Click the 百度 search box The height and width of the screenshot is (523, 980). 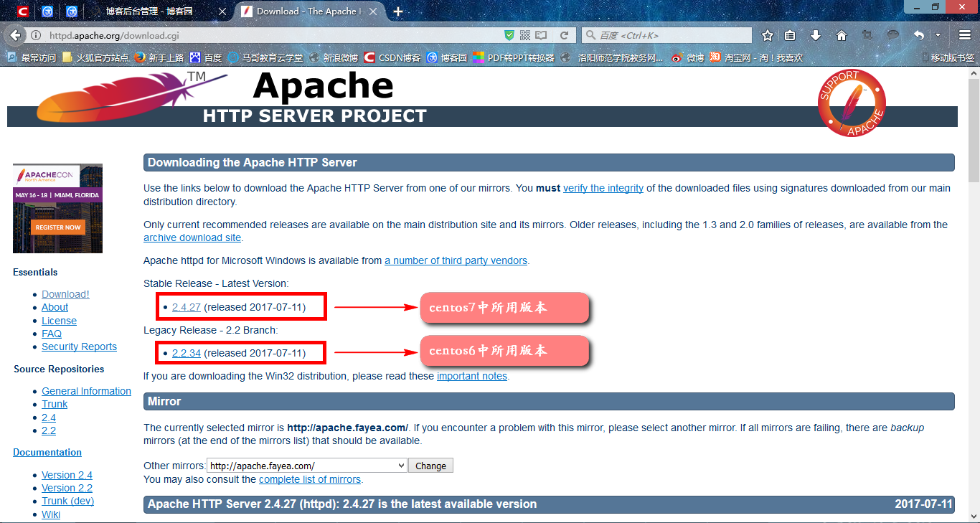(667, 35)
